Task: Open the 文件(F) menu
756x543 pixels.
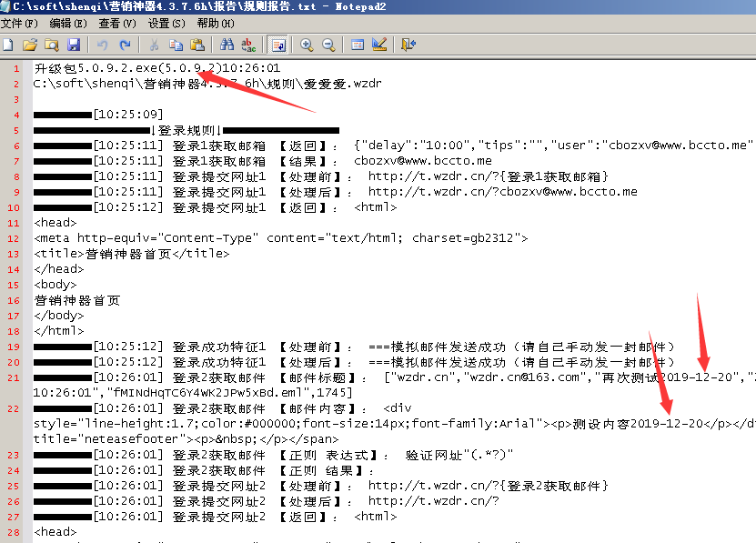Action: 20,23
